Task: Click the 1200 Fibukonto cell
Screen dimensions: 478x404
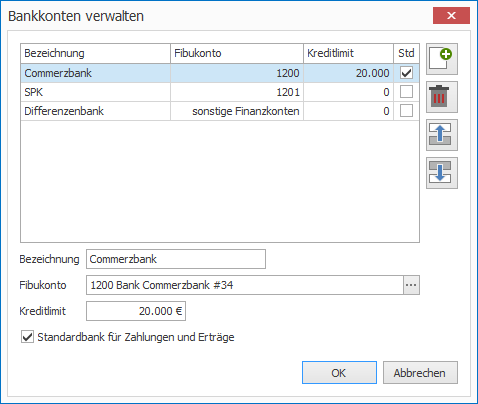Action: pyautogui.click(x=237, y=73)
